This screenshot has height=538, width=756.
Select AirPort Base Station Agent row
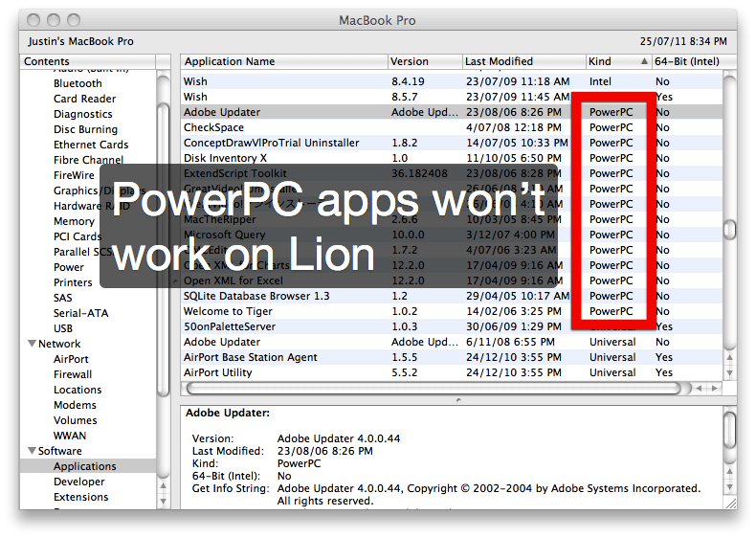pos(452,357)
